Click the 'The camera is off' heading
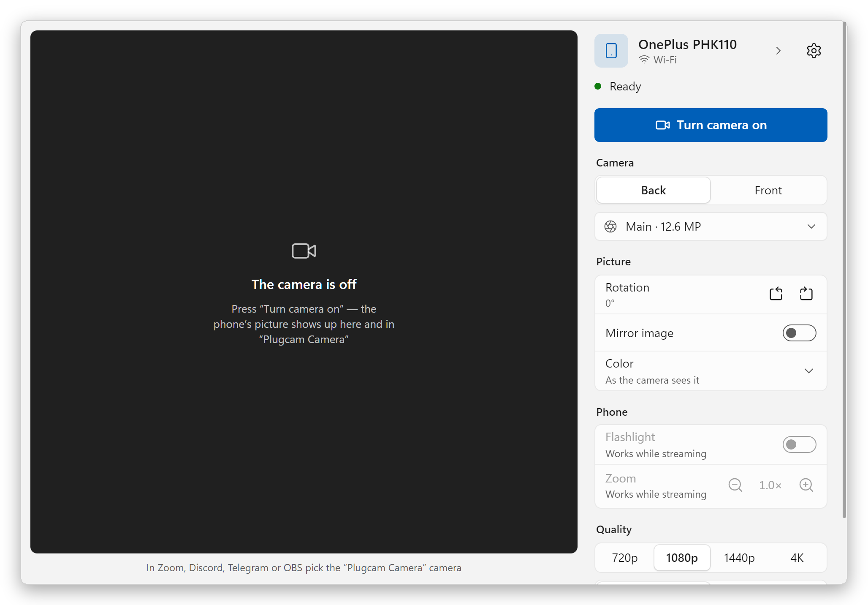Image resolution: width=868 pixels, height=605 pixels. [304, 284]
